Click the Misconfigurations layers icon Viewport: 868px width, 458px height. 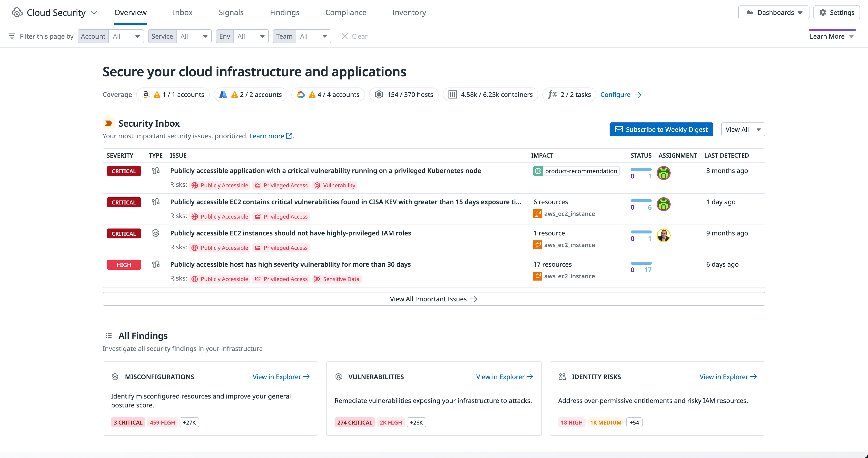(x=115, y=377)
